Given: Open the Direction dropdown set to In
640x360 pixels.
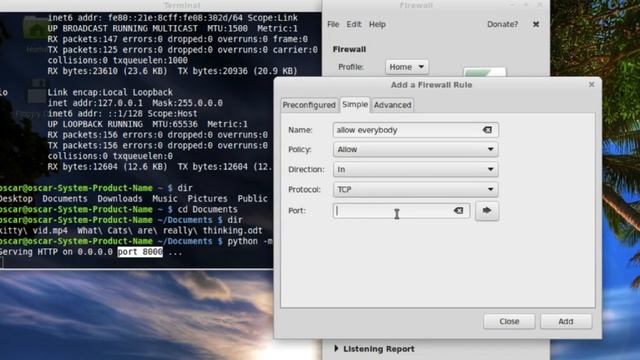Looking at the screenshot, I should pyautogui.click(x=416, y=169).
